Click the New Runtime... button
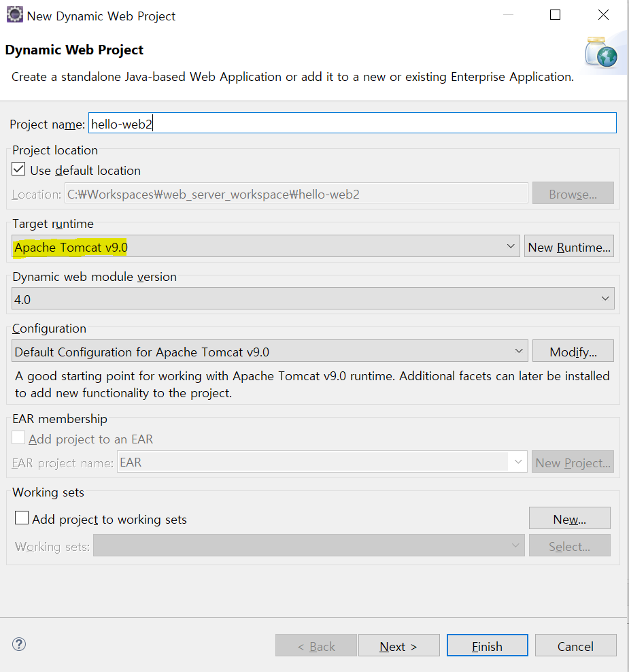 [569, 246]
